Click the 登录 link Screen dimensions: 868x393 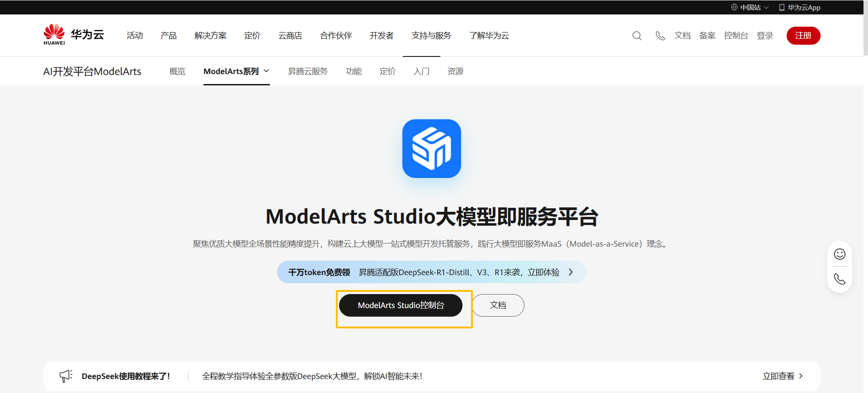[765, 36]
